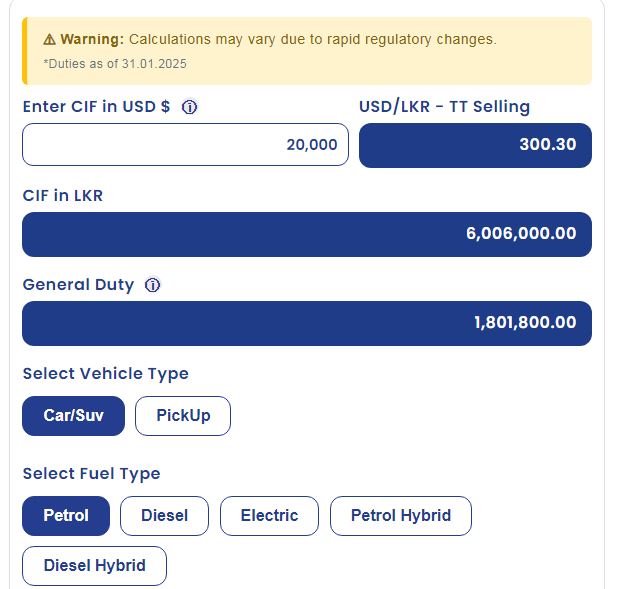
Task: Click the "Select Fuel Type" heading
Action: click(x=91, y=474)
